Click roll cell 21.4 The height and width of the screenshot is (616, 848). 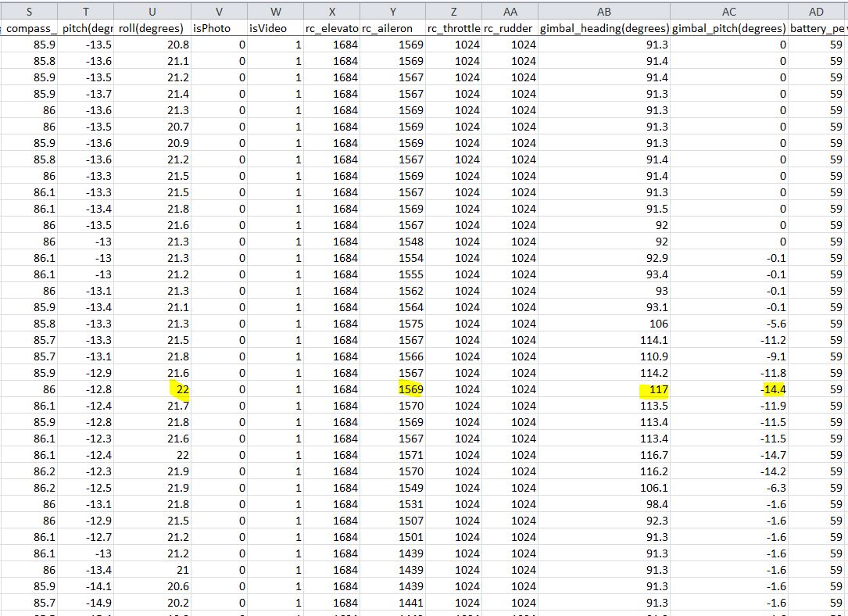point(152,94)
